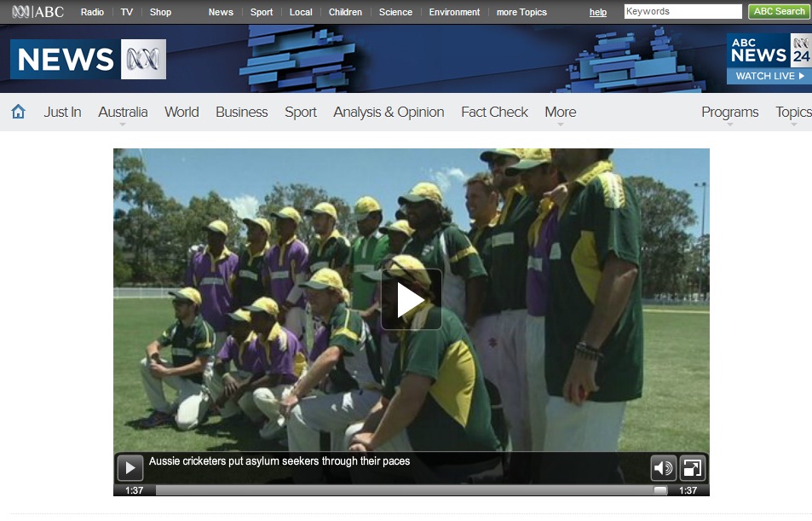Expand the More navigation dropdown

point(560,113)
